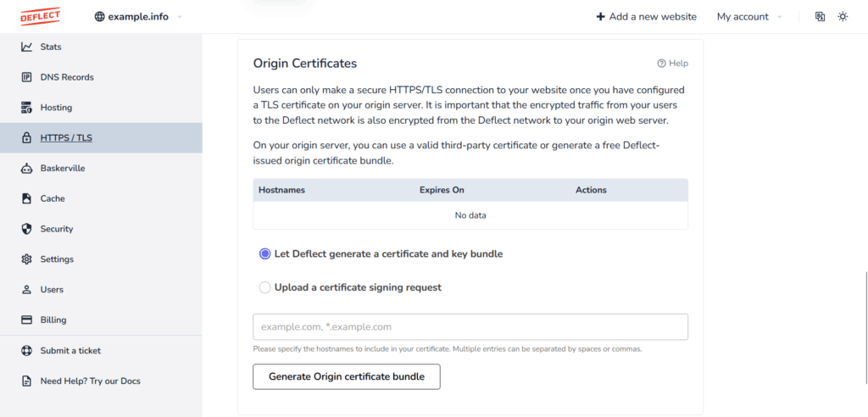This screenshot has width=868, height=417.
Task: Click the Submit a ticket lifebuoy icon
Action: tap(26, 351)
